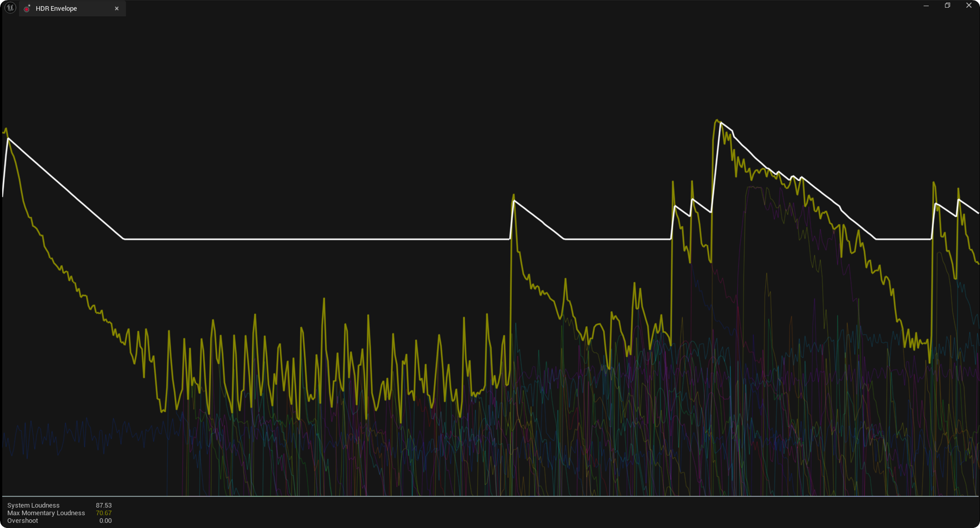This screenshot has height=528, width=980.
Task: Close the HDR Envelope tab
Action: tap(117, 8)
